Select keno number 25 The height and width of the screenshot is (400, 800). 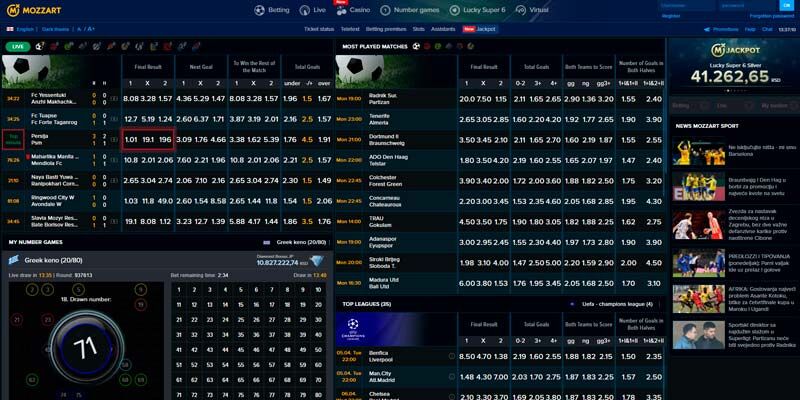click(241, 320)
